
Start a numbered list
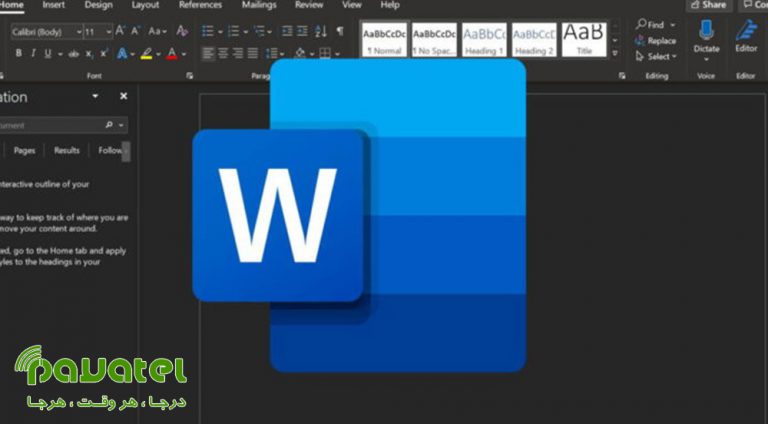[x=233, y=31]
